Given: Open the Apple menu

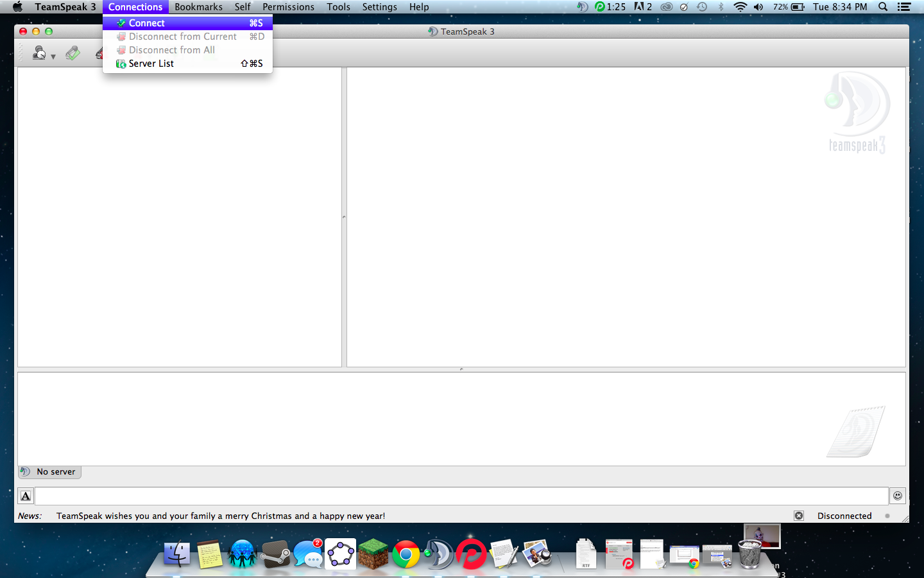Looking at the screenshot, I should click(x=17, y=7).
